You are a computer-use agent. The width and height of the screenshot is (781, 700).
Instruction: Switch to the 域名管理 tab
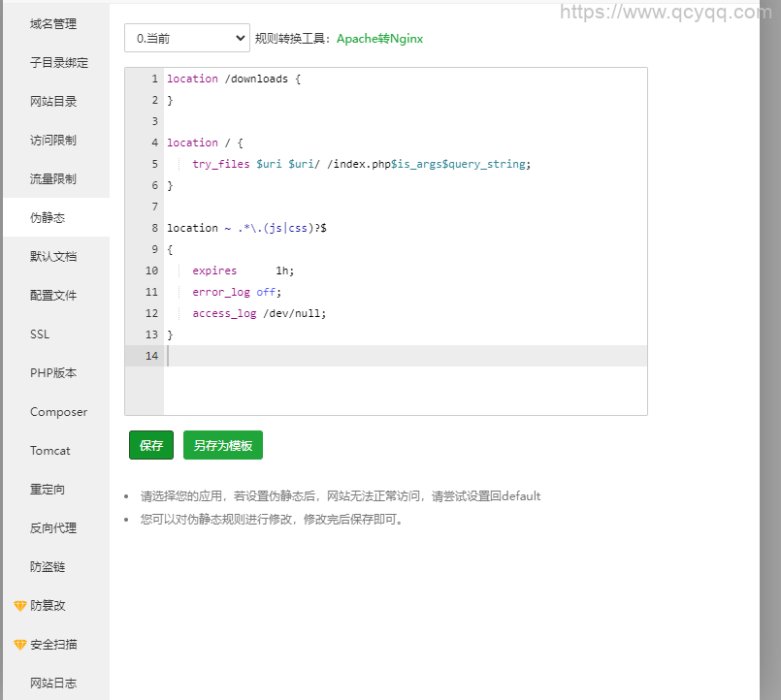[x=53, y=23]
